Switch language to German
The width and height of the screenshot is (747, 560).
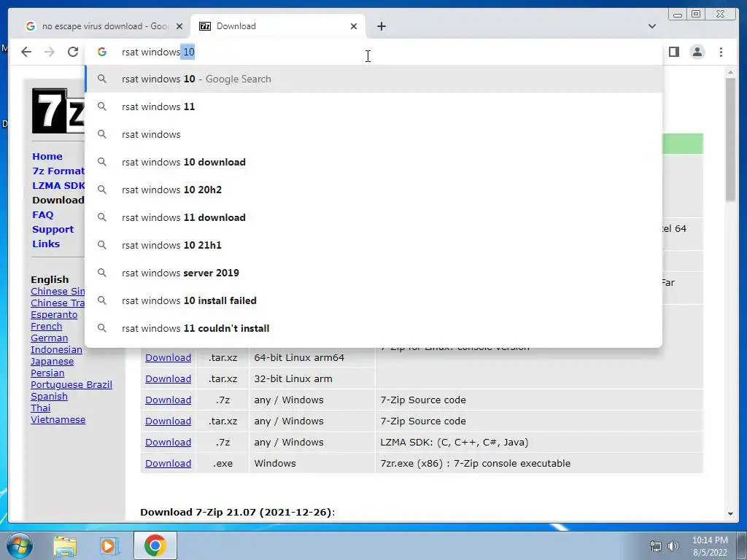tap(49, 338)
